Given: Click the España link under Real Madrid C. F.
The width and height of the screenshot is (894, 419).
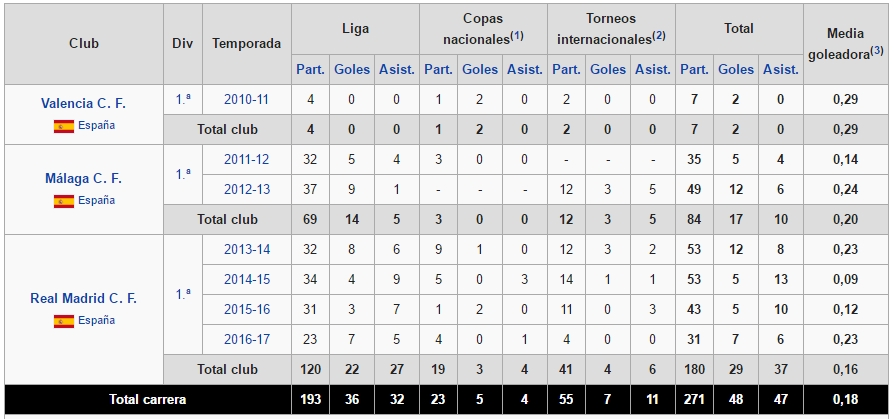Looking at the screenshot, I should [97, 321].
